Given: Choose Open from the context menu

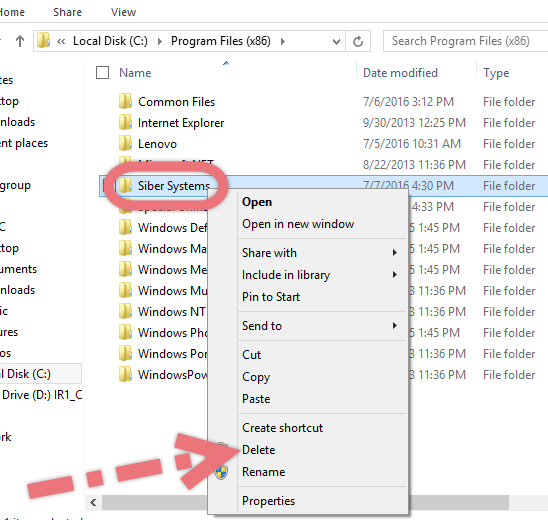Looking at the screenshot, I should [x=257, y=202].
